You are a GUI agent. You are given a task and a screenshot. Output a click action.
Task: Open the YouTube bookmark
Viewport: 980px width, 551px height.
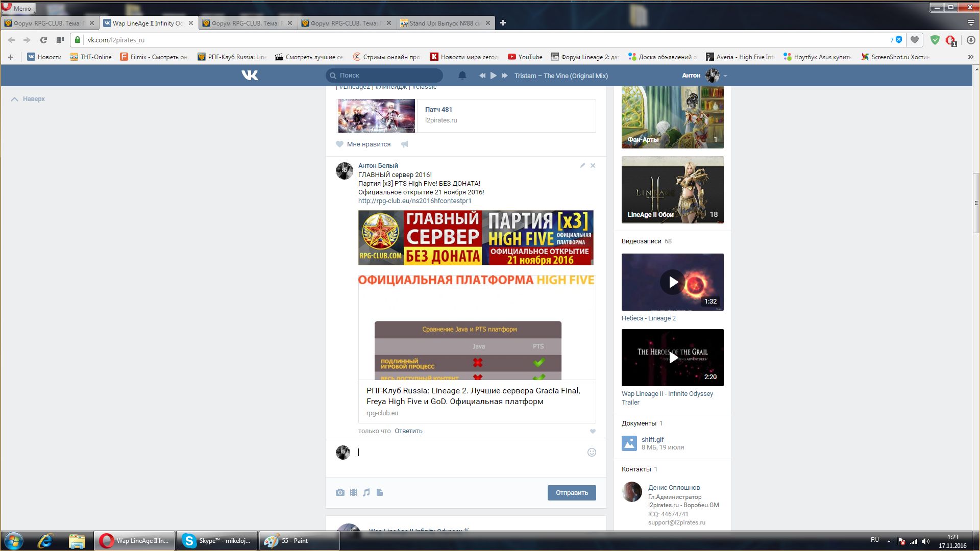coord(525,57)
